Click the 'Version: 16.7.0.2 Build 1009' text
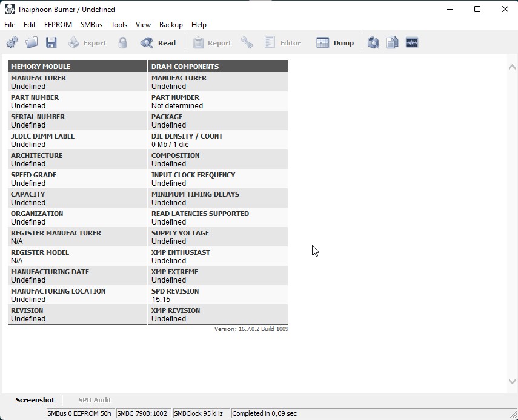 pos(251,329)
